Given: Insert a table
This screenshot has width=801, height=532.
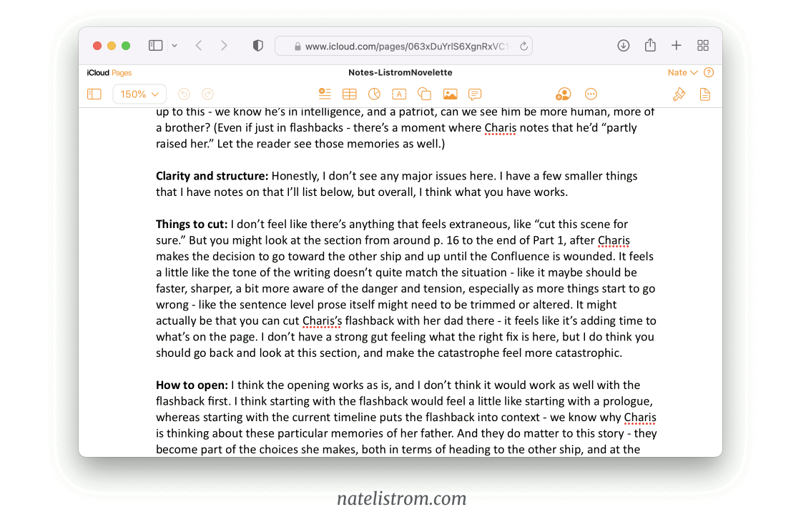Looking at the screenshot, I should (350, 94).
